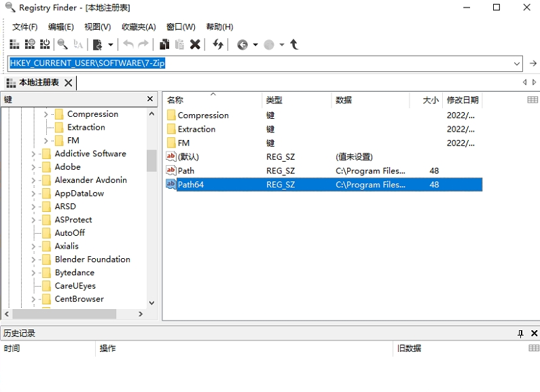Image resolution: width=540 pixels, height=392 pixels.
Task: Expand the FM tree node
Action: (x=46, y=141)
